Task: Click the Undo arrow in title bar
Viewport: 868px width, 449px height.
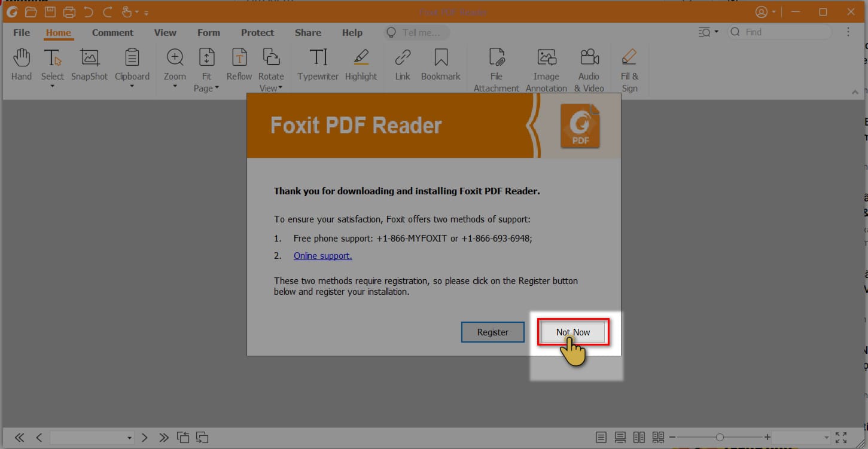Action: (x=89, y=12)
